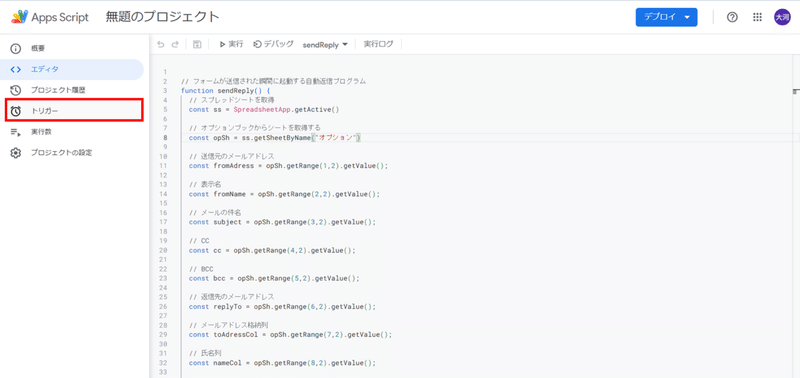
Task: Select エディタ editor in sidebar
Action: point(72,69)
